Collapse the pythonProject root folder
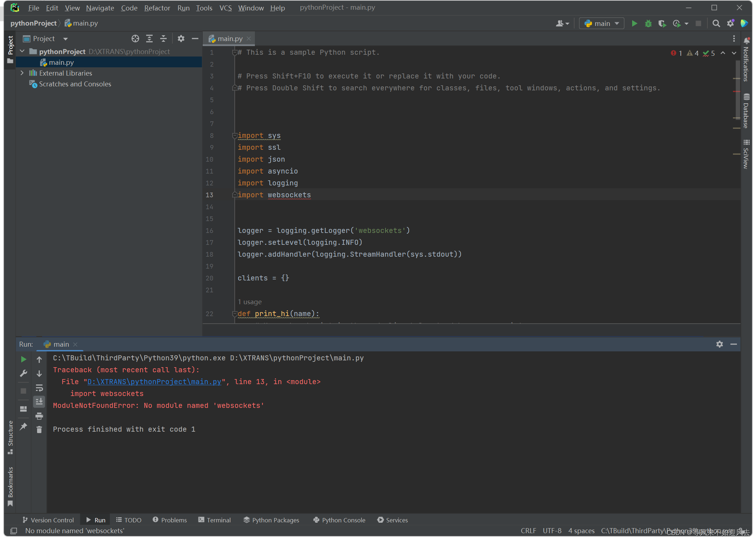The height and width of the screenshot is (540, 756). point(22,51)
